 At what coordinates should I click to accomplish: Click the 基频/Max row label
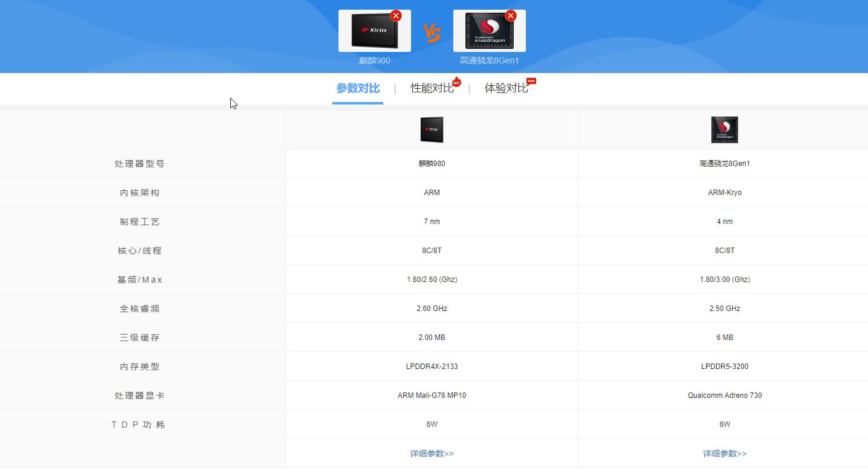140,280
